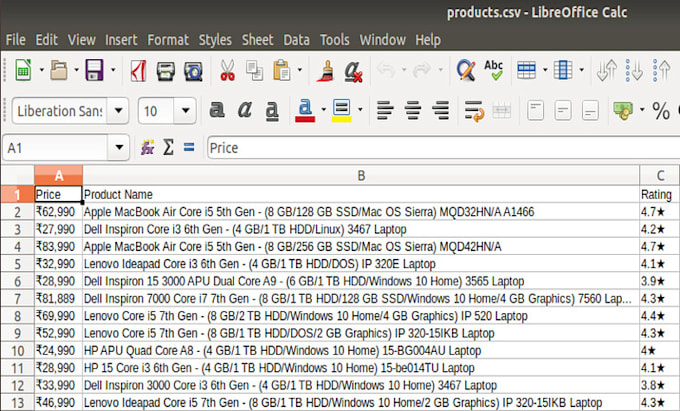
Task: Toggle Center Vertically alignment
Action: [563, 111]
